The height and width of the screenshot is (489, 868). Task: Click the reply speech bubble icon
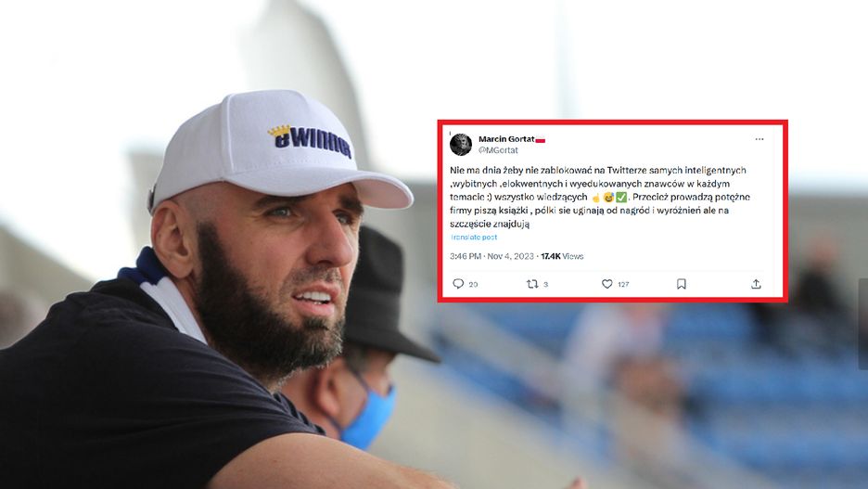point(458,284)
